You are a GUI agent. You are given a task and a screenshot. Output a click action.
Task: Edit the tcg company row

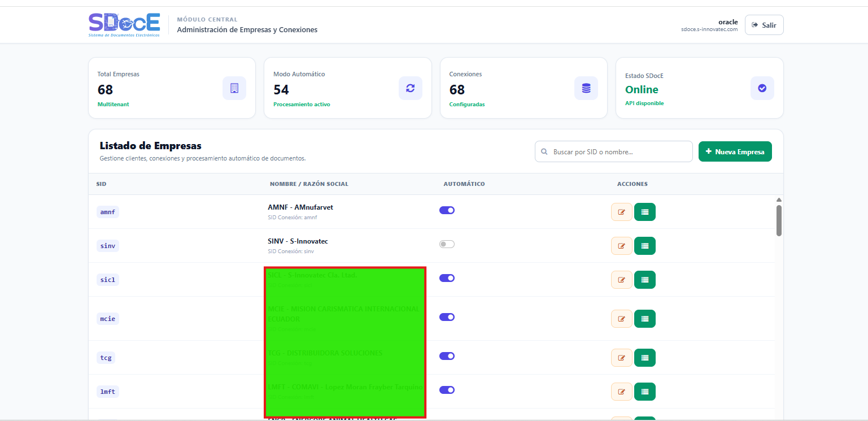(x=622, y=358)
